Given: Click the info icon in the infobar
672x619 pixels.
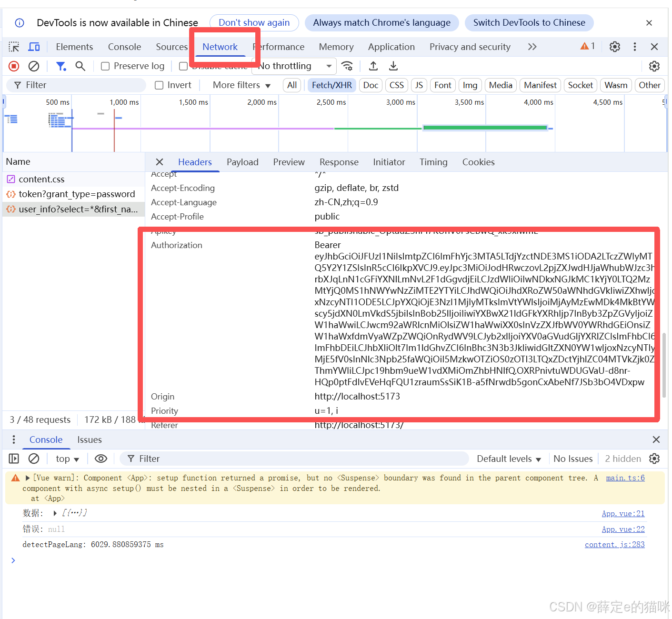Looking at the screenshot, I should click(x=20, y=23).
